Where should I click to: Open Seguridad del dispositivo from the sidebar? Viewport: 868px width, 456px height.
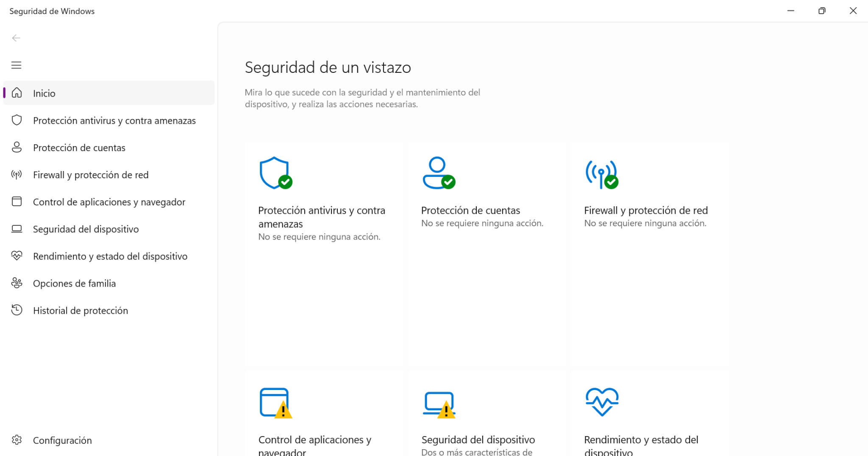86,229
